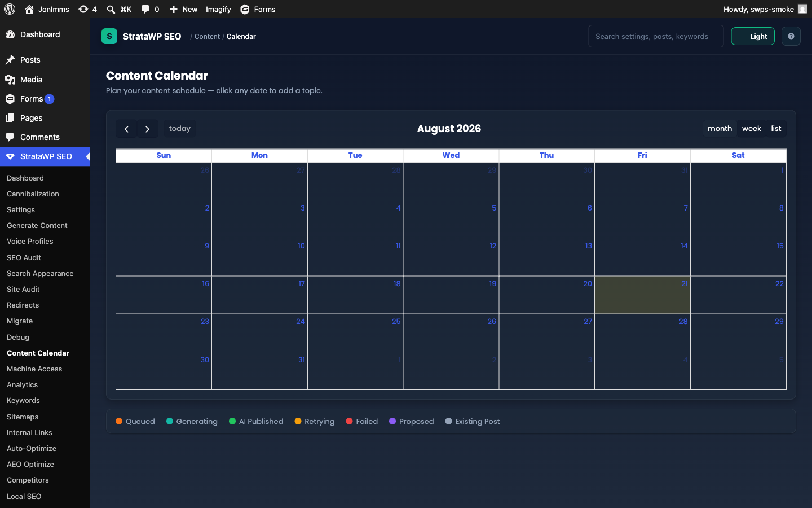Switch calendar to list view
Viewport: 812px width, 508px height.
[776, 129]
